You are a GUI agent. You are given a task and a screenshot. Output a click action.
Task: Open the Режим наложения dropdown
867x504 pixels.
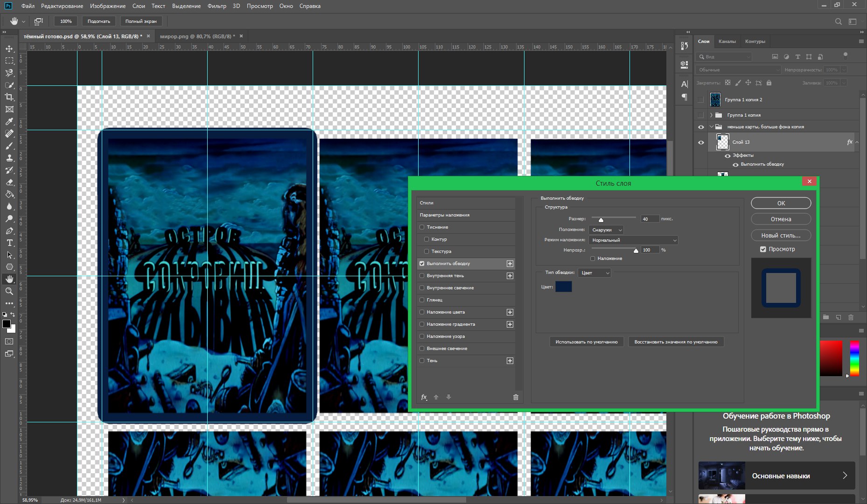[633, 240]
